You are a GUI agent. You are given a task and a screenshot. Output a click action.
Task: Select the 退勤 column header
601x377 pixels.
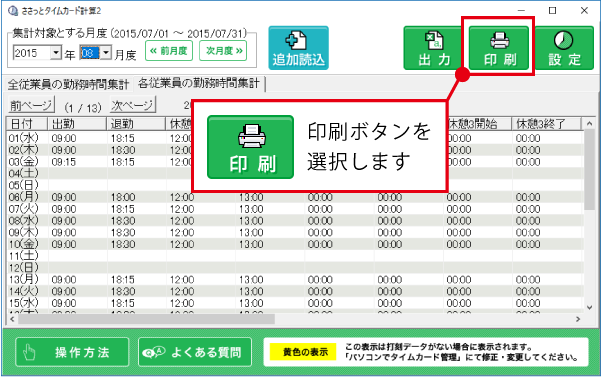[136, 124]
